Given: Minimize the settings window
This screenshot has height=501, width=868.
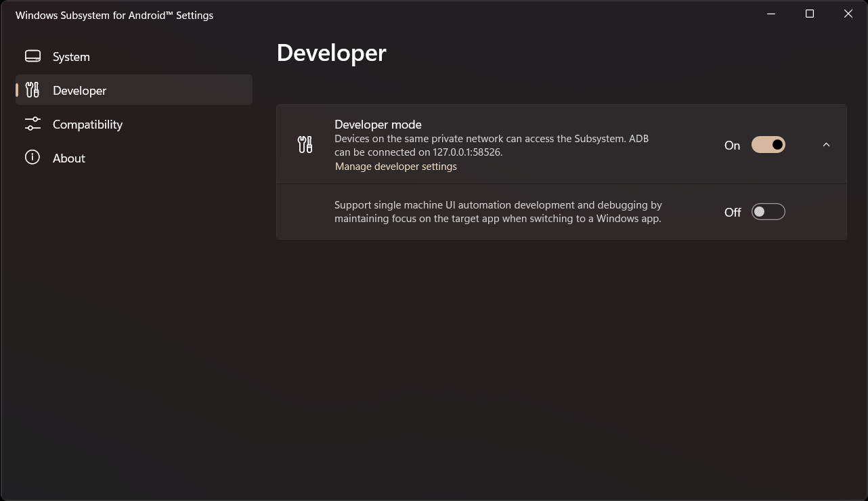Looking at the screenshot, I should [x=771, y=14].
